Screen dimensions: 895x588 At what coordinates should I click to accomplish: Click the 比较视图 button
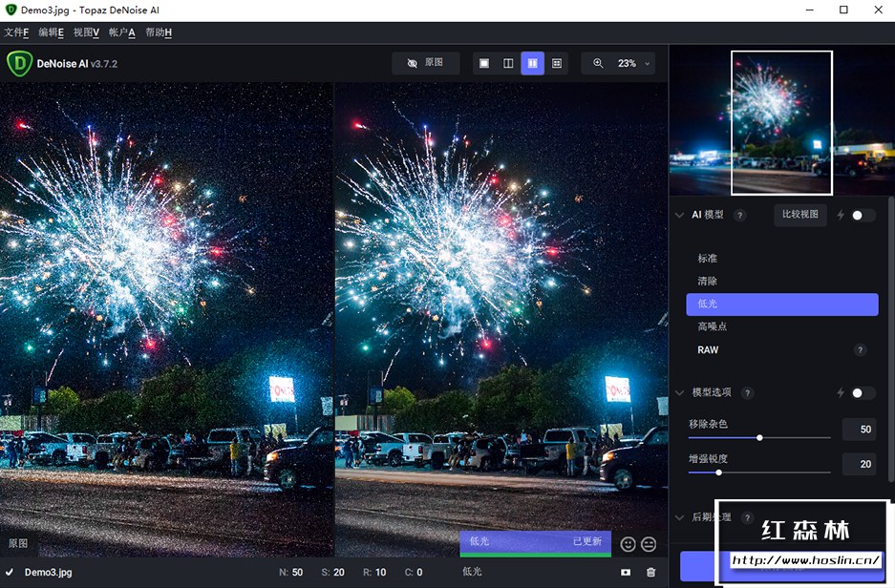[x=800, y=215]
